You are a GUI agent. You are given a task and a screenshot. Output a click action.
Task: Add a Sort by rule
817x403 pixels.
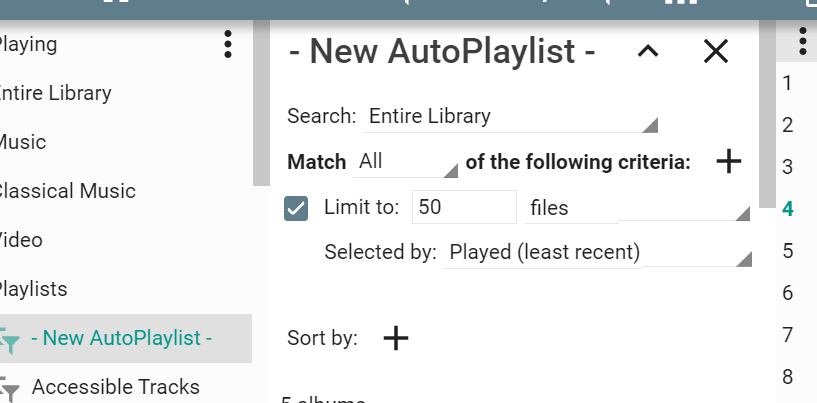pos(396,338)
